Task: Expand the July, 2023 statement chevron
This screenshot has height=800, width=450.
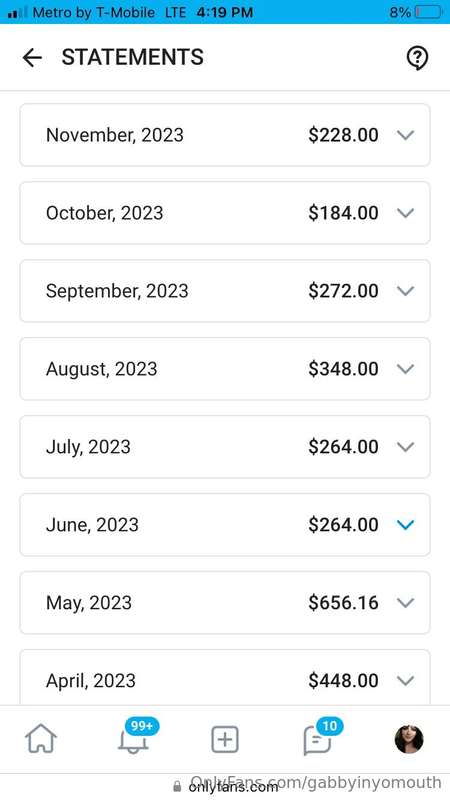Action: click(406, 447)
